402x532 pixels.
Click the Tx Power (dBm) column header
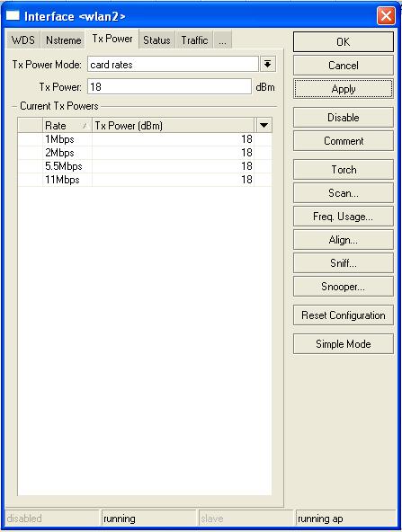[173, 126]
